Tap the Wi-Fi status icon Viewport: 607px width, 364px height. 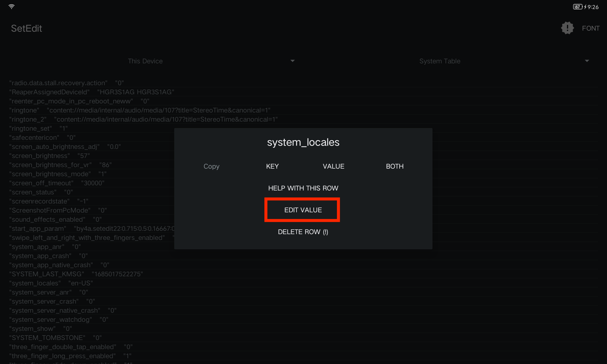(12, 6)
